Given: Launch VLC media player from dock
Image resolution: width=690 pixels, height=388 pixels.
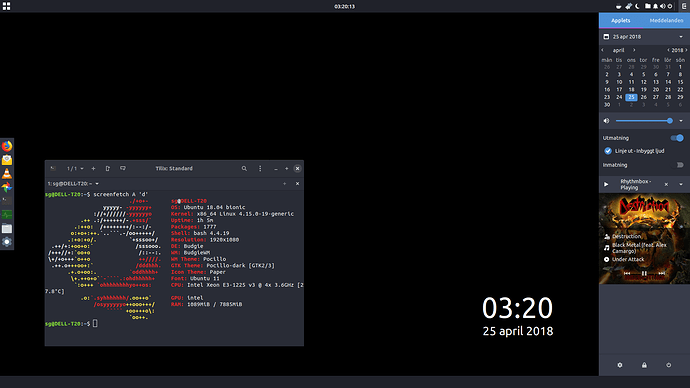Looking at the screenshot, I should pyautogui.click(x=7, y=173).
